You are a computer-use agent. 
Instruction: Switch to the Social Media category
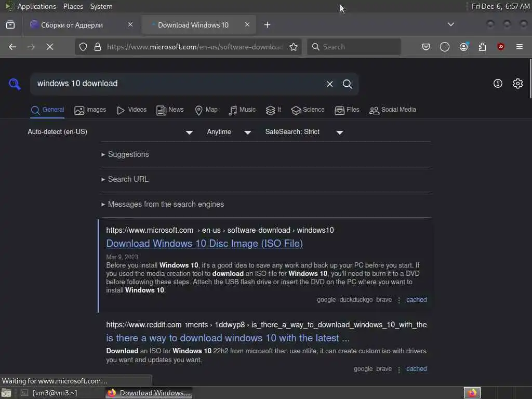pyautogui.click(x=393, y=110)
